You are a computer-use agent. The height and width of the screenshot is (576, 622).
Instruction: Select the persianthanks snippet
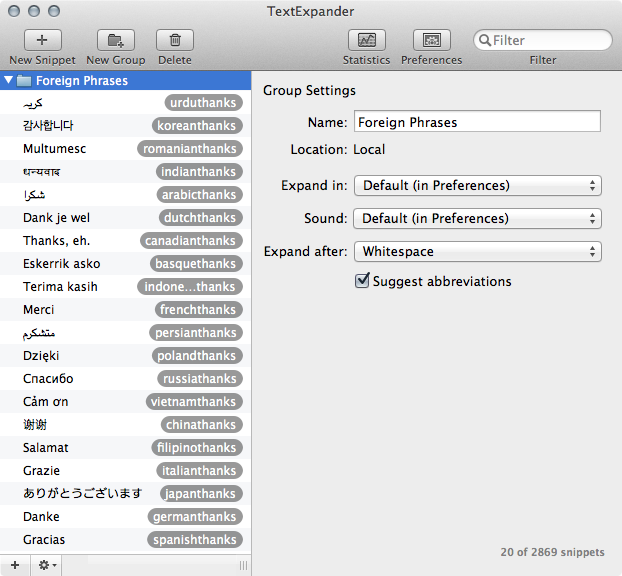click(x=125, y=332)
